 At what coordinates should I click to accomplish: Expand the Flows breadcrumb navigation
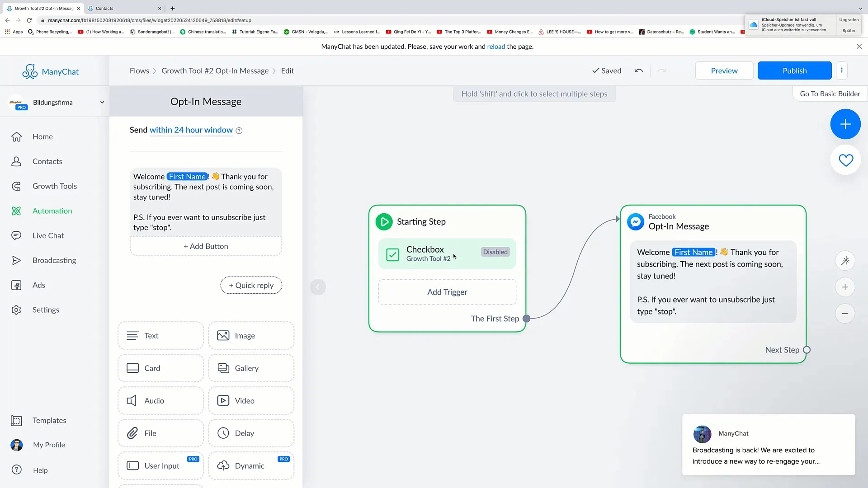(138, 70)
